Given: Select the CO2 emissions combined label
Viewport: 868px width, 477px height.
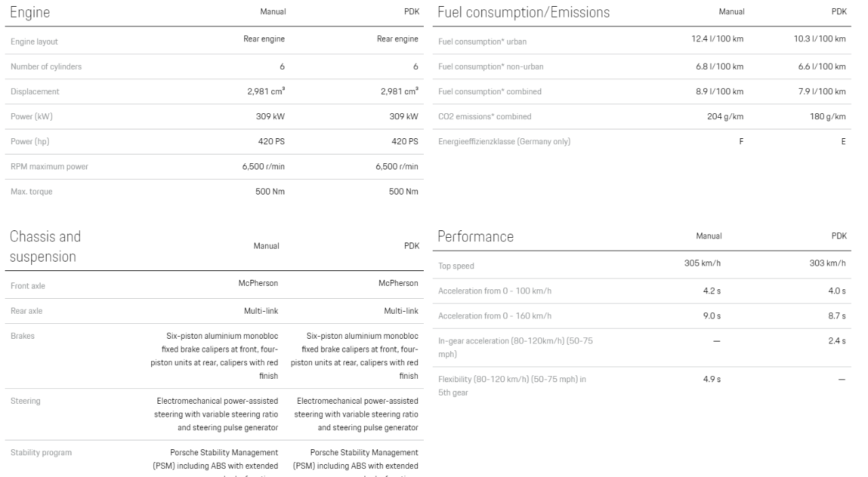Looking at the screenshot, I should [x=484, y=117].
